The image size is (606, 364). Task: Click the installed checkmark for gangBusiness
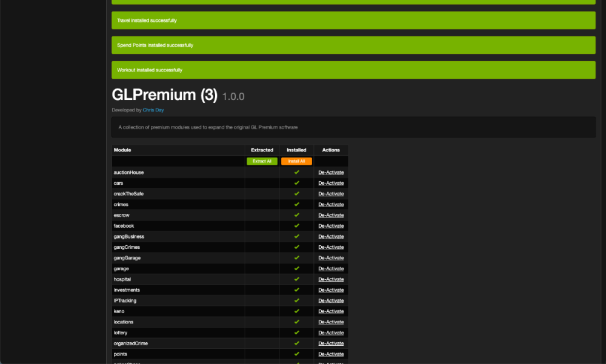click(297, 236)
